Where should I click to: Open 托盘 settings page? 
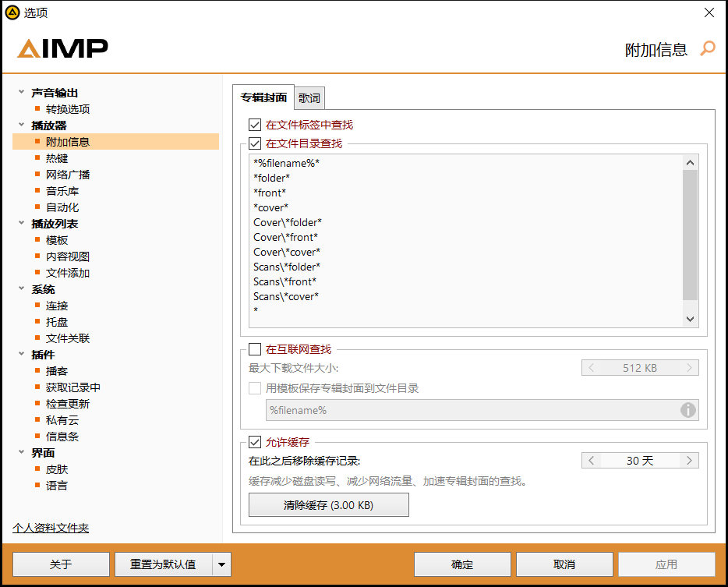point(57,322)
